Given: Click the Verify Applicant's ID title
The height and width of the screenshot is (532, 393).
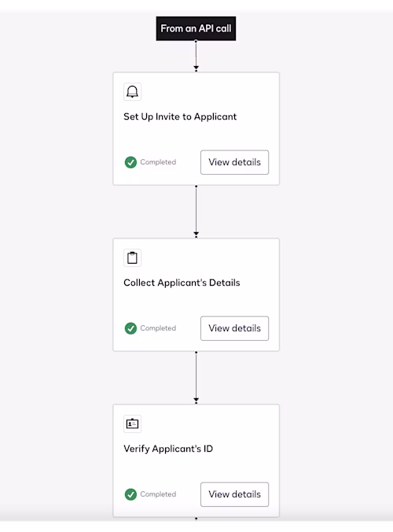Looking at the screenshot, I should 168,449.
